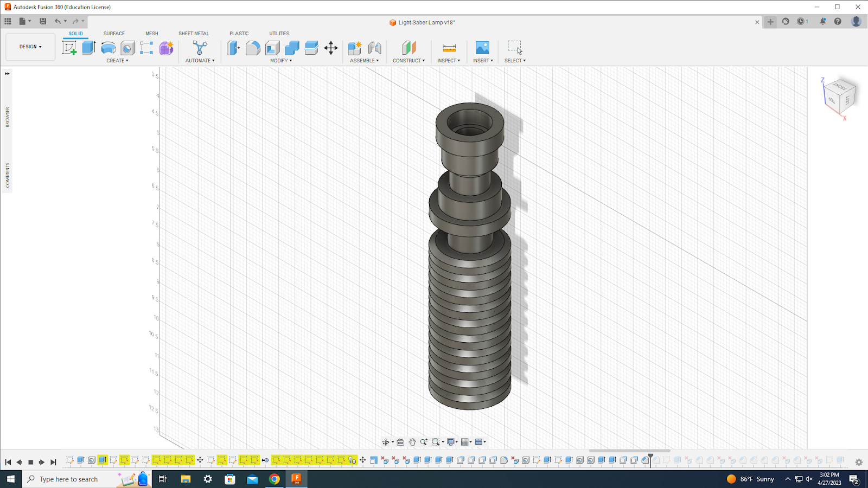Jump to the timeline end
The height and width of the screenshot is (488, 868).
point(53,462)
